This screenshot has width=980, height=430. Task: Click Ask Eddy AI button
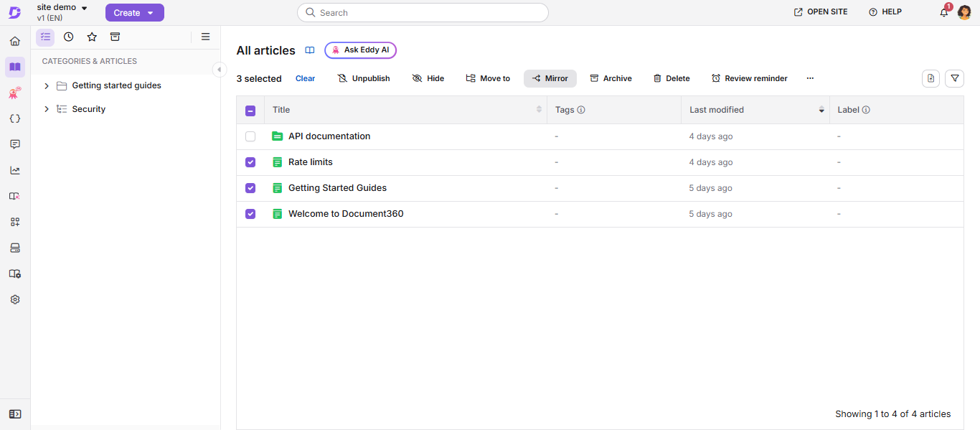tap(360, 50)
